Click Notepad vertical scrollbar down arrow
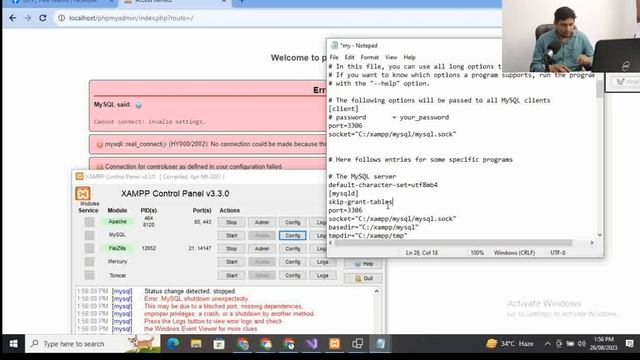Image resolution: width=640 pixels, height=360 pixels. (599, 235)
